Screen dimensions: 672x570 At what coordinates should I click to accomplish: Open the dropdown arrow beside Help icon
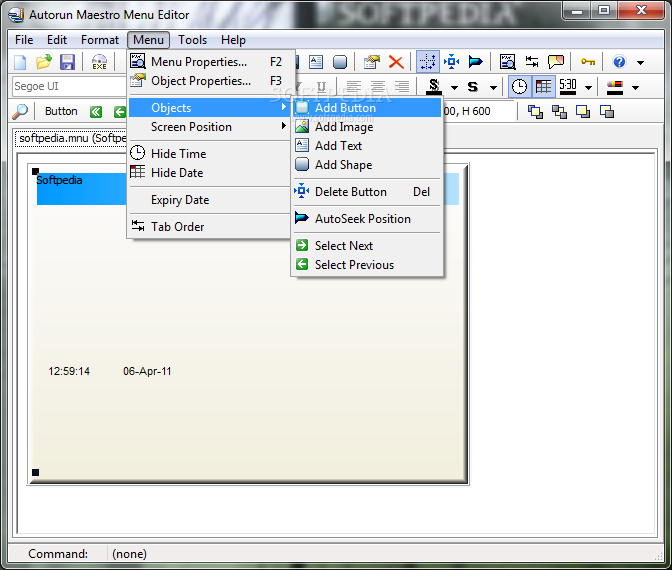640,63
